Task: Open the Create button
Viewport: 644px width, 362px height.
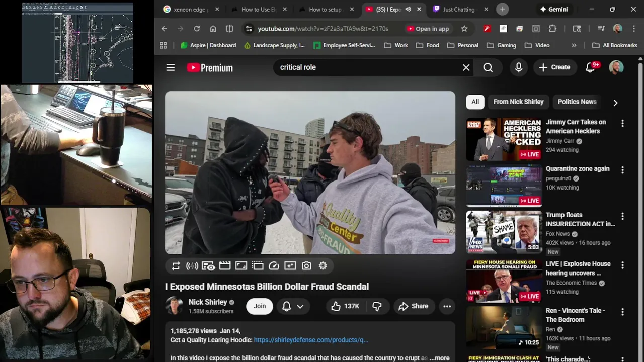Action: tap(554, 67)
